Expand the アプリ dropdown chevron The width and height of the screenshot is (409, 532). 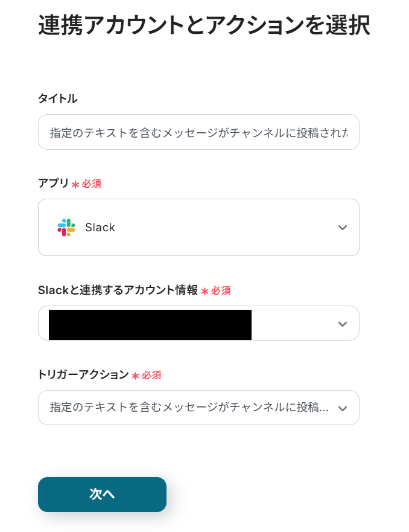click(343, 228)
